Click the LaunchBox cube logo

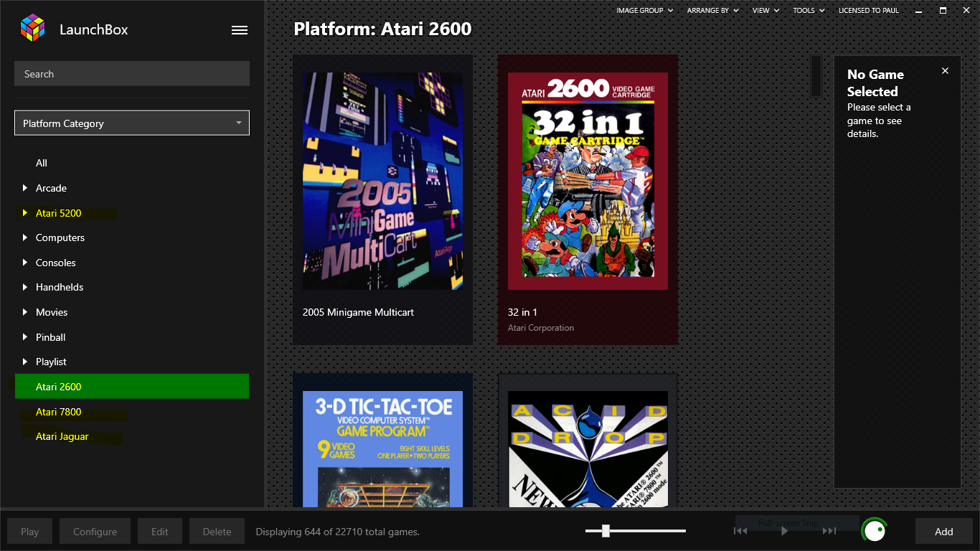pyautogui.click(x=32, y=29)
